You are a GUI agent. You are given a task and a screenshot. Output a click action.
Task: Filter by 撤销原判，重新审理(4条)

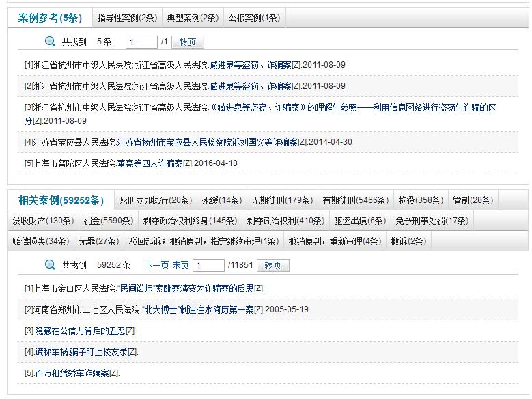click(x=335, y=241)
